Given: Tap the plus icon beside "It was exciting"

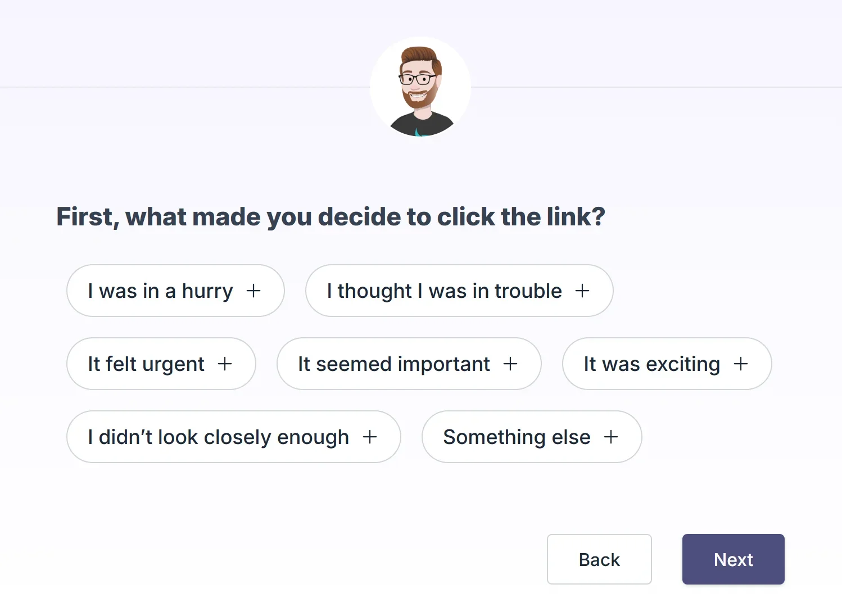Looking at the screenshot, I should (741, 364).
